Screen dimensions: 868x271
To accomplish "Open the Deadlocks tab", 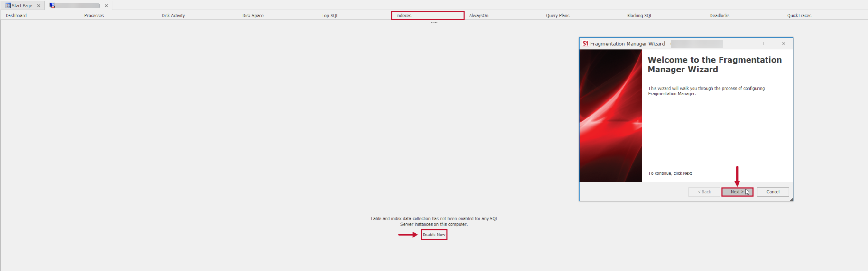I will click(720, 16).
